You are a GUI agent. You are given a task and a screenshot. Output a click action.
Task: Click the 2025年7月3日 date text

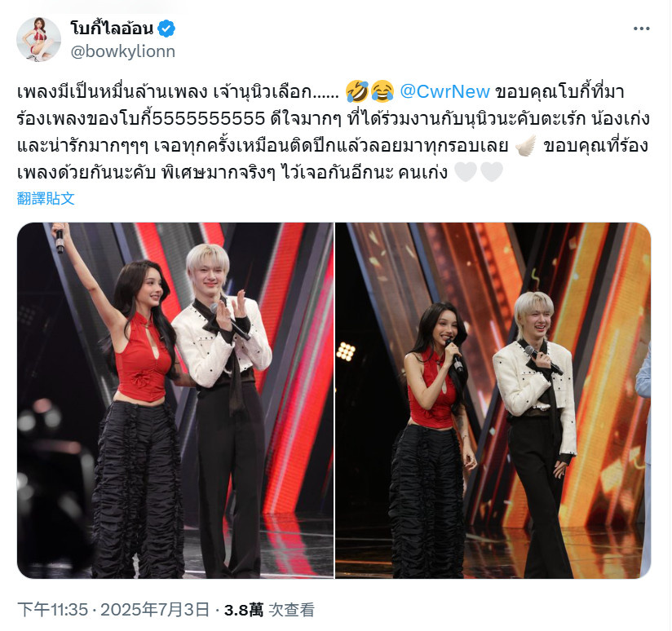(155, 610)
